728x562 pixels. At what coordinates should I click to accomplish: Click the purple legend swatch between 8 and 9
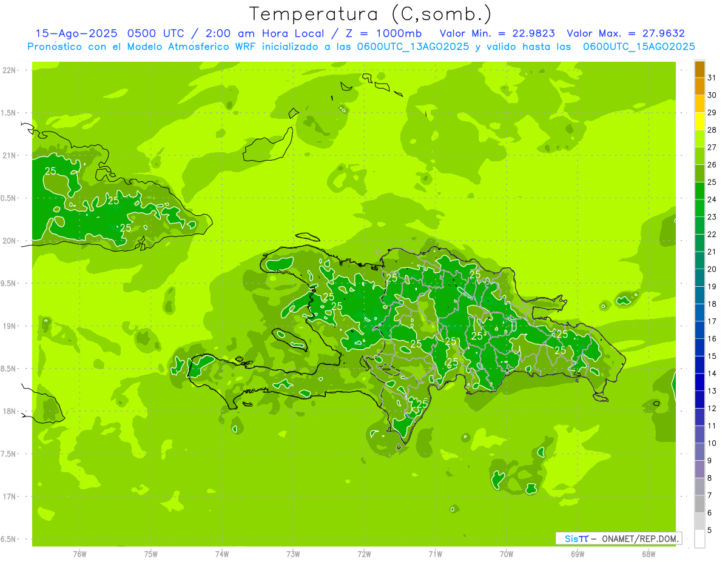pos(699,469)
